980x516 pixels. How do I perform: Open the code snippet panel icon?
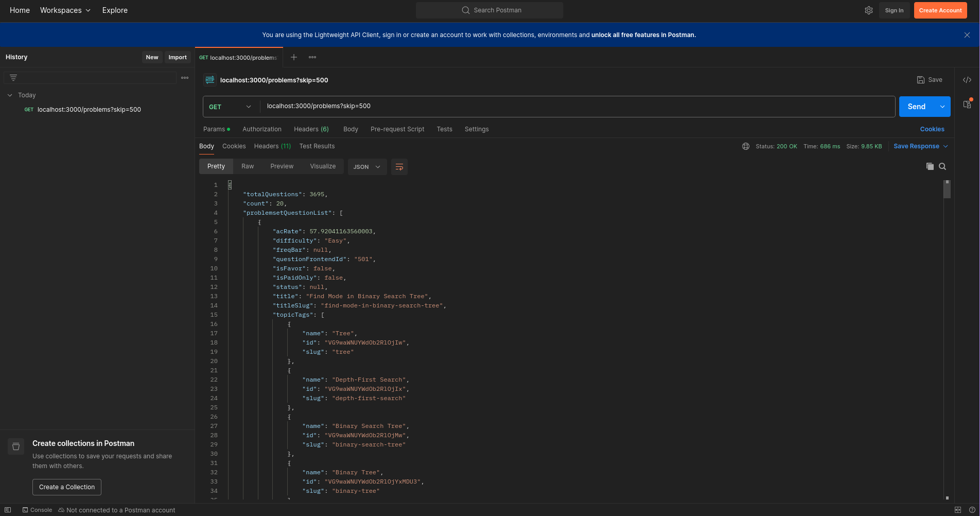[x=967, y=80]
